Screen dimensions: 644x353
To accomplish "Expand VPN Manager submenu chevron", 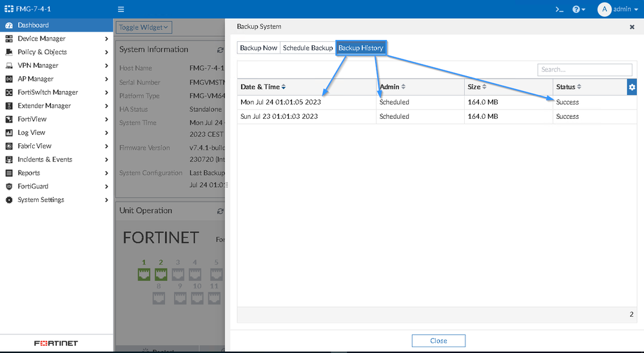I will 106,65.
